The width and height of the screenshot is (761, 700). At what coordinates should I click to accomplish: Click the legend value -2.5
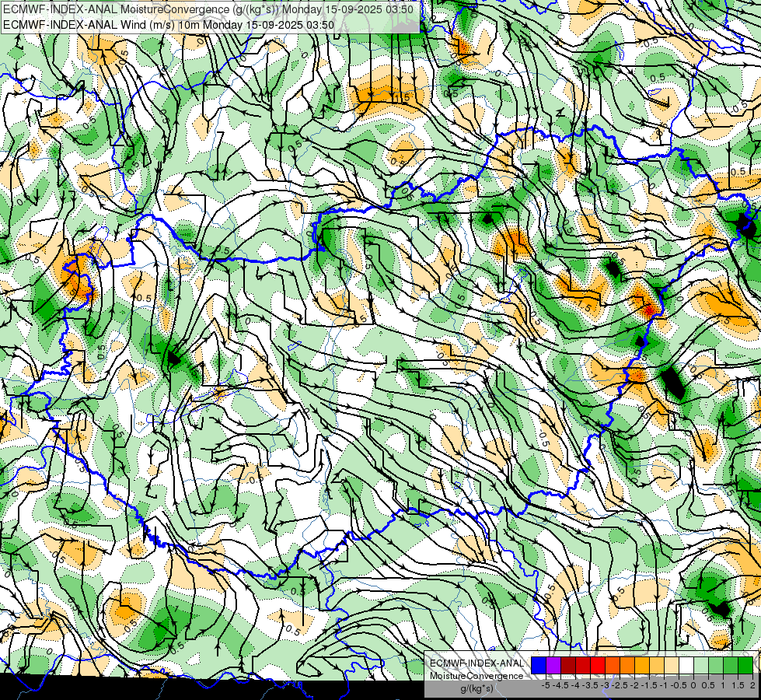click(x=620, y=685)
